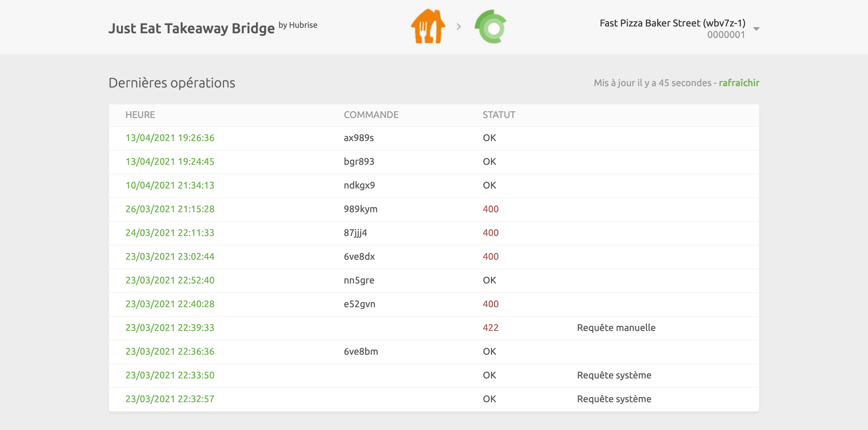Click OK status for order ndkgx9
The image size is (868, 430).
pyautogui.click(x=489, y=185)
